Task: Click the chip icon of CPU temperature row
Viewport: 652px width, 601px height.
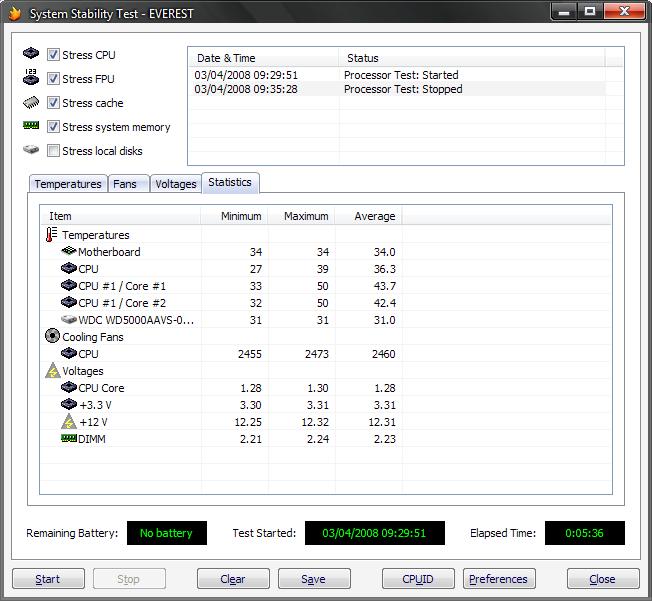Action: [x=69, y=268]
